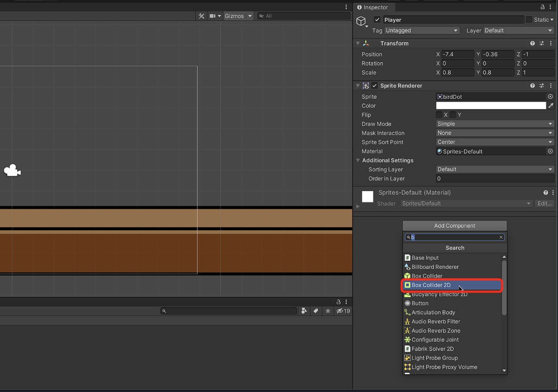Clear the Add Component search text
Screen dimensions: 558x392
(x=501, y=237)
